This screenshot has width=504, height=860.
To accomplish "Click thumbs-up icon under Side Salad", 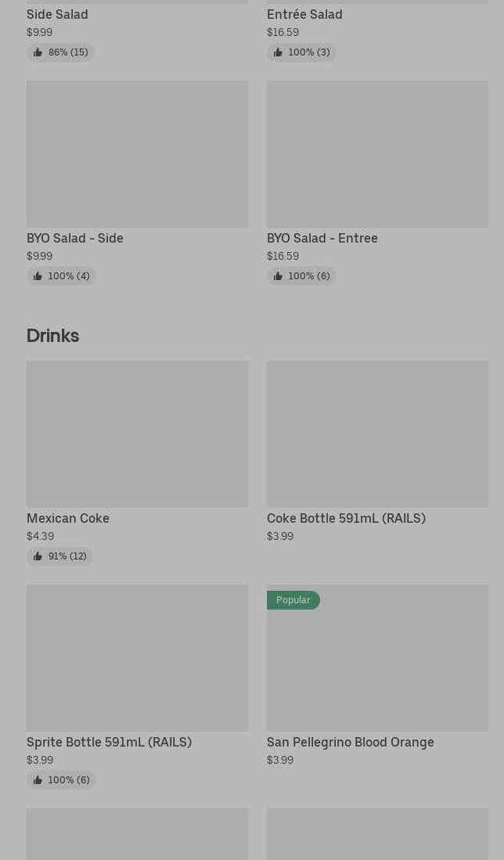I will point(38,52).
